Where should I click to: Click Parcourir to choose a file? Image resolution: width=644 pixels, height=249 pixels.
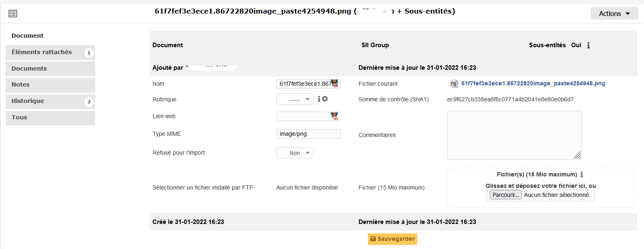(x=505, y=195)
